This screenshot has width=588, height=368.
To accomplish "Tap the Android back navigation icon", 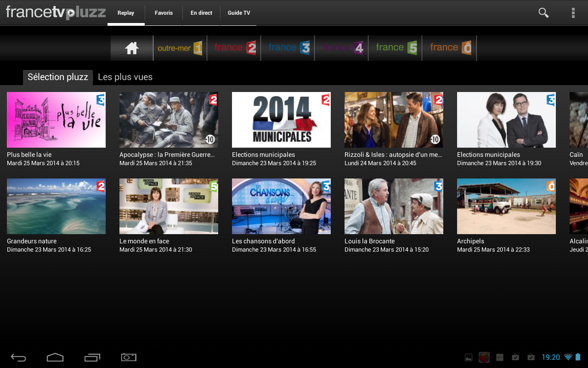I will click(18, 357).
